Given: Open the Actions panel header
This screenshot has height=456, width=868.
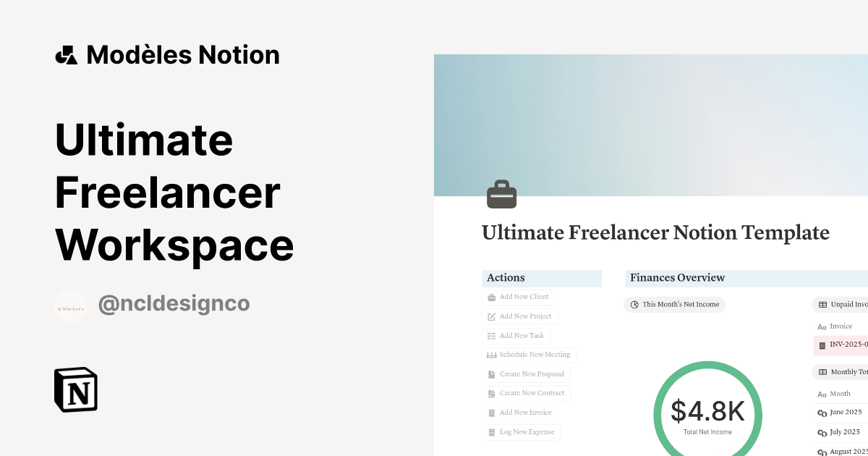Looking at the screenshot, I should pos(505,277).
